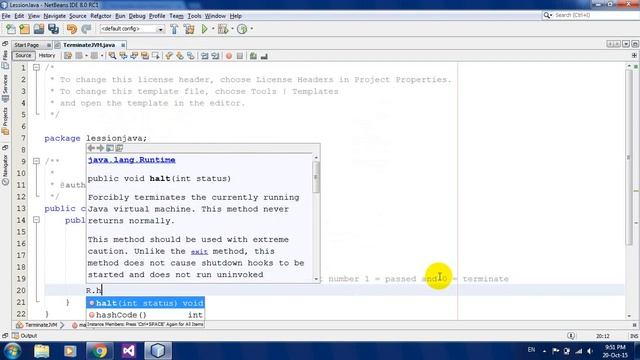Viewport: 640px width, 360px height.
Task: Close the Start Page tab
Action: [x=49, y=45]
